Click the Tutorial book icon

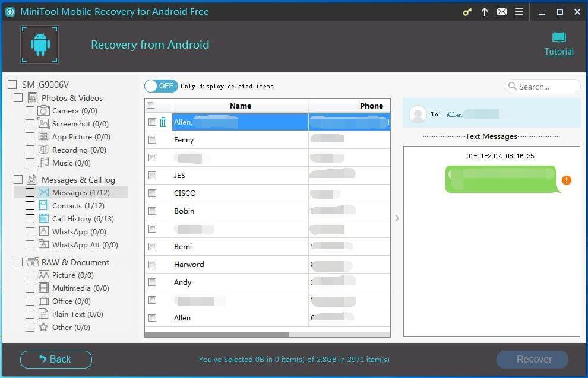(x=559, y=37)
